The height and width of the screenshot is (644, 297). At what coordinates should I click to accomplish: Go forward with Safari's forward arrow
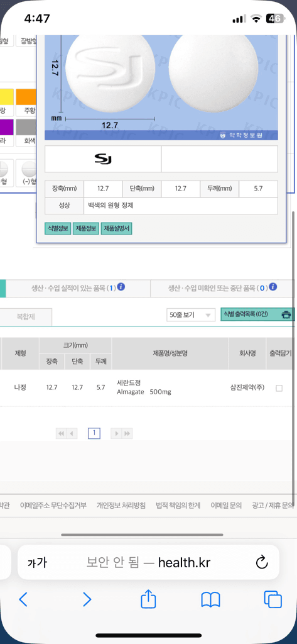click(x=87, y=599)
